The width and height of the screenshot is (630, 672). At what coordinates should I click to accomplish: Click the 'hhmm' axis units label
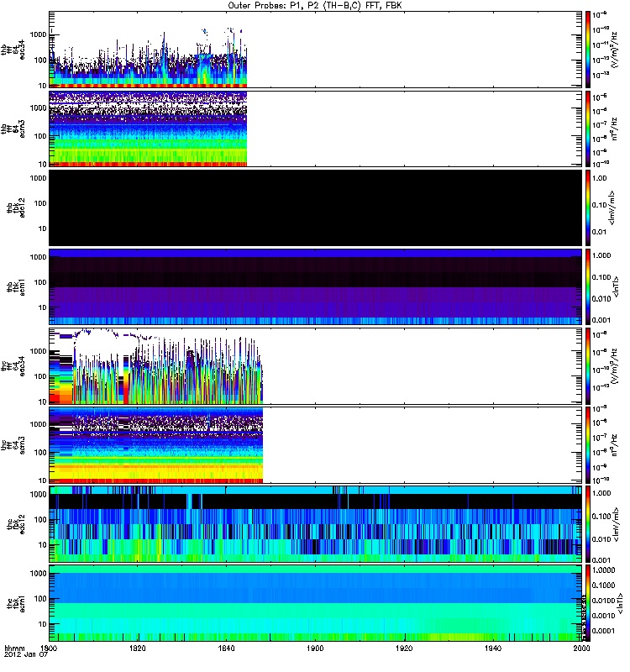pyautogui.click(x=14, y=648)
